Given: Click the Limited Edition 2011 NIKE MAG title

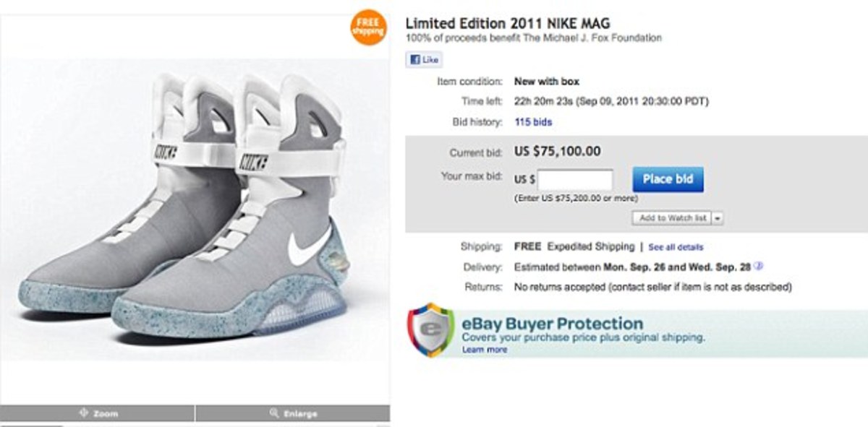Looking at the screenshot, I should coord(508,22).
